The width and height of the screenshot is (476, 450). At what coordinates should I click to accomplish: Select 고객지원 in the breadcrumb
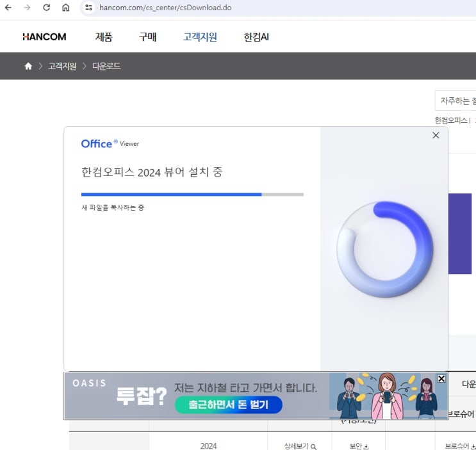coord(62,66)
